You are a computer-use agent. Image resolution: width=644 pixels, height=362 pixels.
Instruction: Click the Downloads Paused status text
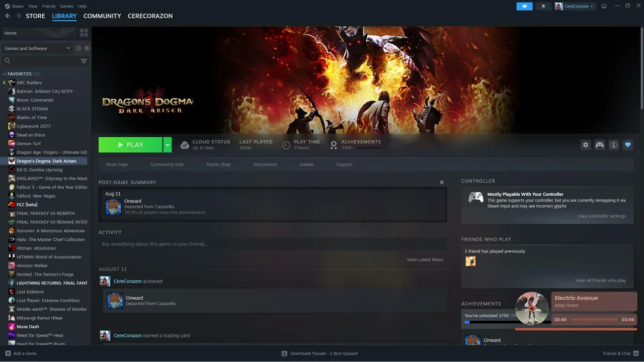pos(324,353)
